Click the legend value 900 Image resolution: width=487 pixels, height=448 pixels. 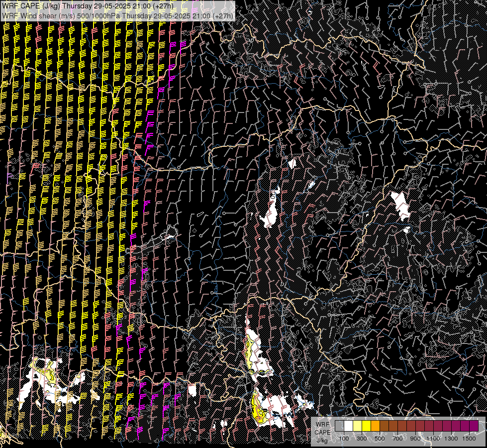coord(415,439)
